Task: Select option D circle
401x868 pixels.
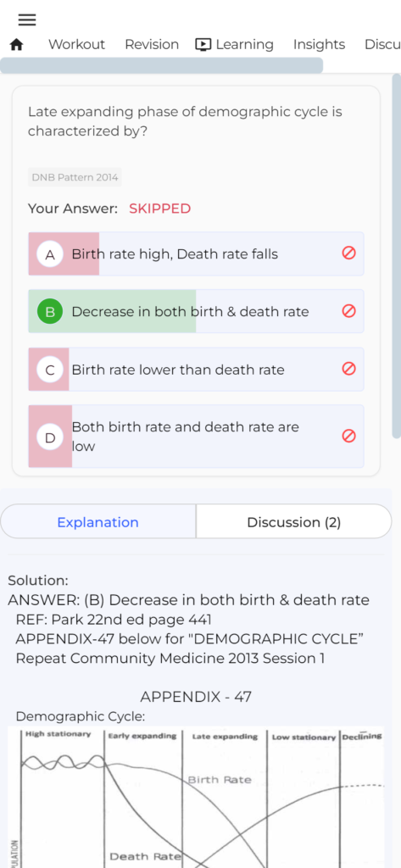Action: tap(50, 437)
